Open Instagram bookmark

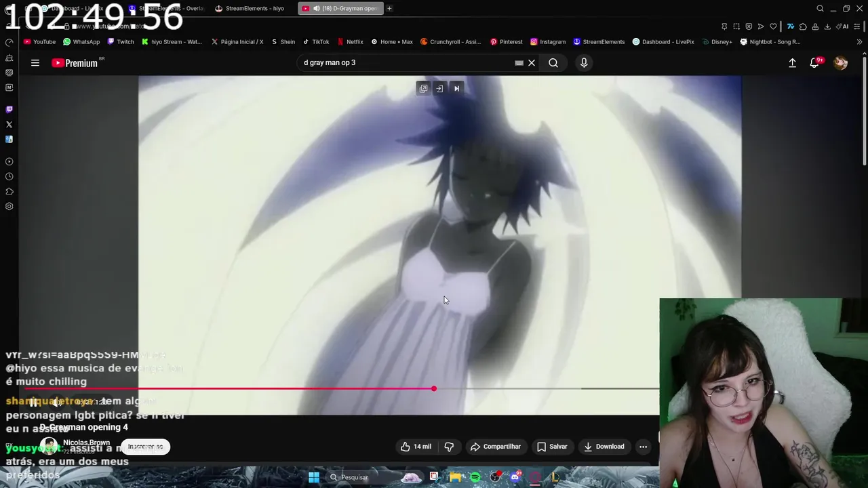(548, 41)
